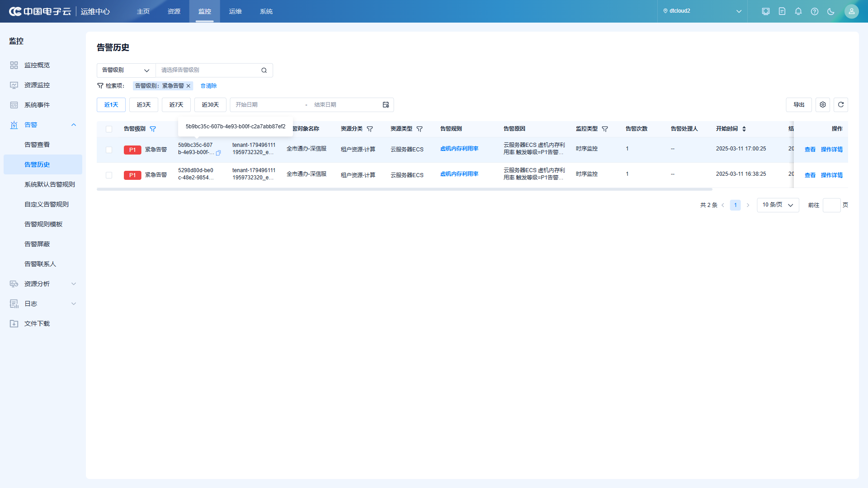
Task: Open table column settings gear
Action: click(x=822, y=105)
